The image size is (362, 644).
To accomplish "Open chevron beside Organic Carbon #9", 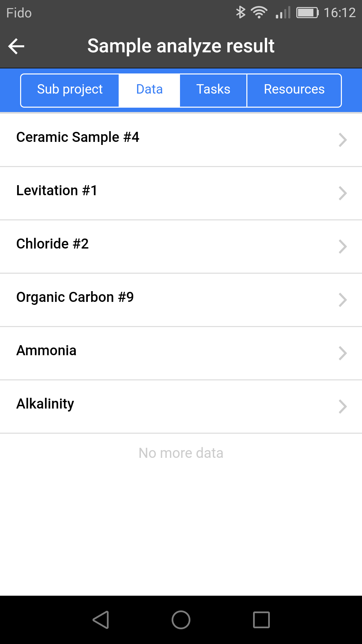I will pyautogui.click(x=343, y=300).
